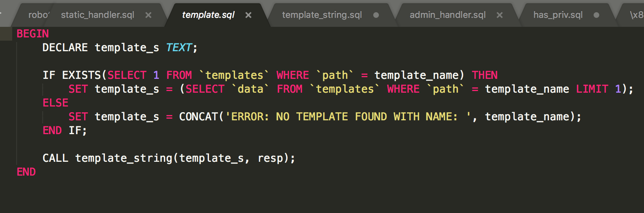Switch to the static_handler.sql tab
Image resolution: width=644 pixels, height=213 pixels.
98,15
